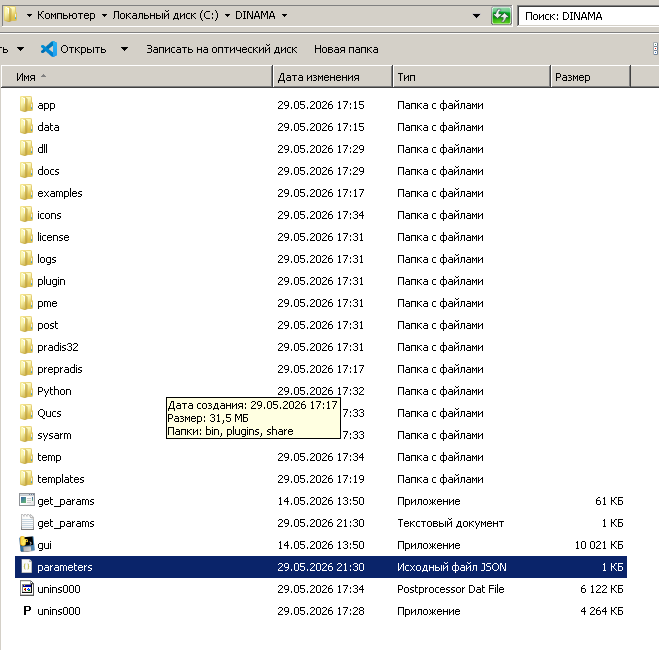Click the green refresh button by address bar
The image size is (659, 650).
(501, 16)
